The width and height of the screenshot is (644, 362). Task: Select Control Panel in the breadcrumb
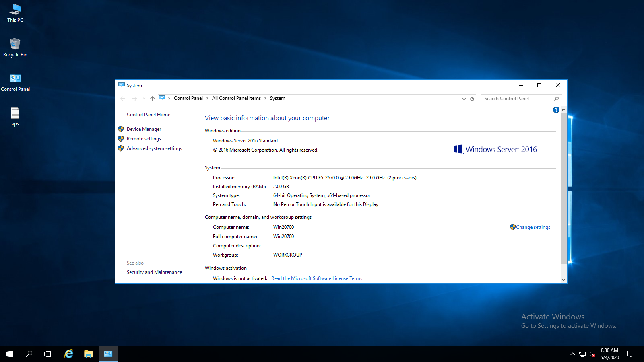pyautogui.click(x=188, y=98)
